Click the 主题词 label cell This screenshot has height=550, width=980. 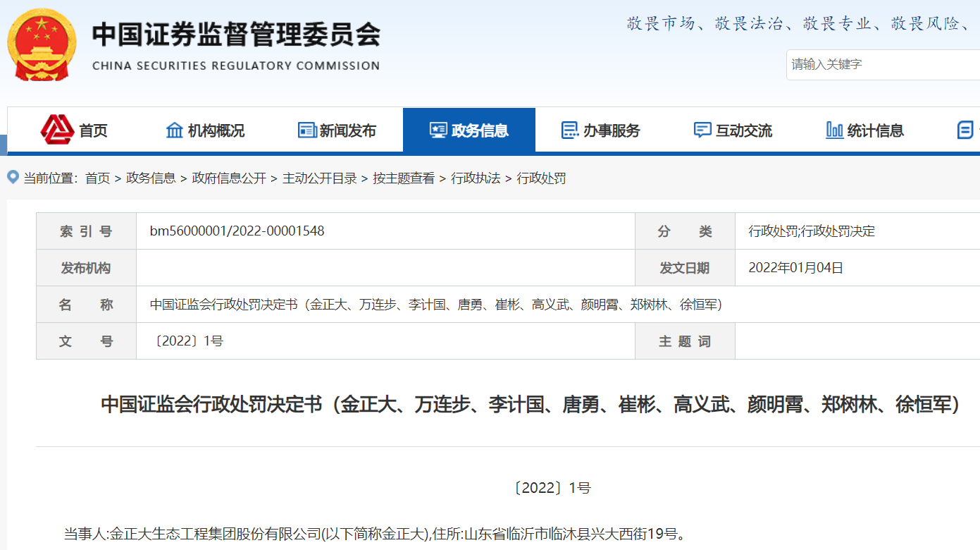pos(685,341)
